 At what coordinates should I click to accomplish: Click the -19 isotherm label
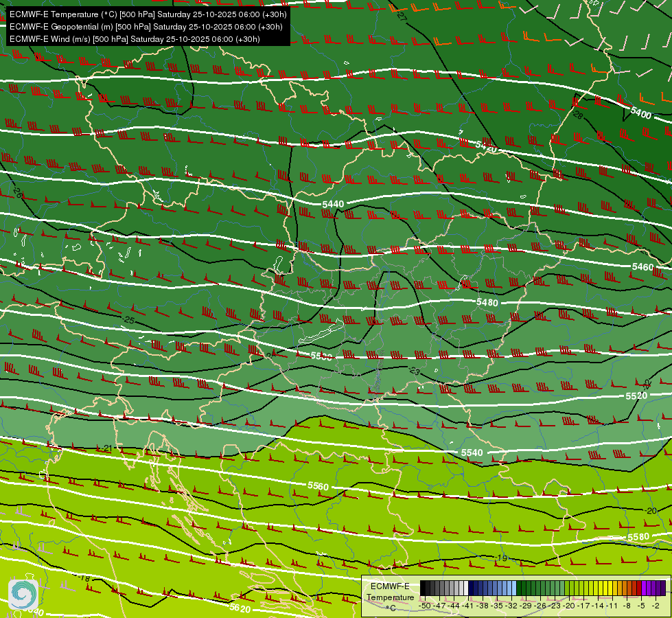point(500,558)
